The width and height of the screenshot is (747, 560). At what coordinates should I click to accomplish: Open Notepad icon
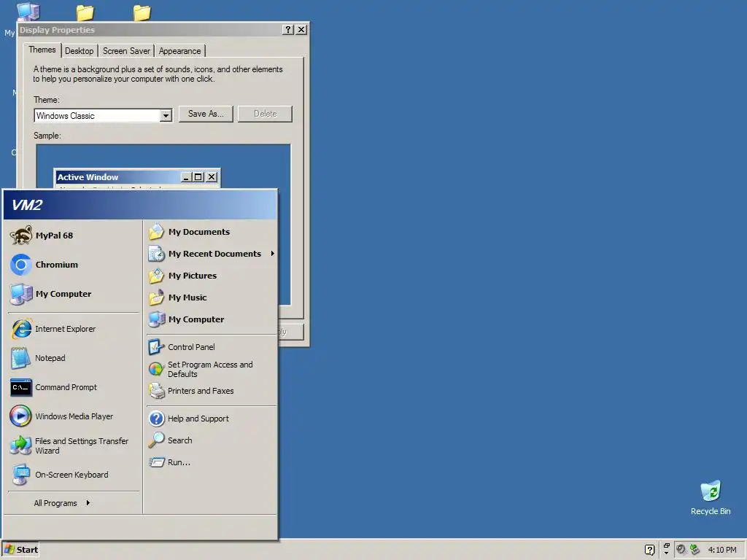[x=21, y=358]
